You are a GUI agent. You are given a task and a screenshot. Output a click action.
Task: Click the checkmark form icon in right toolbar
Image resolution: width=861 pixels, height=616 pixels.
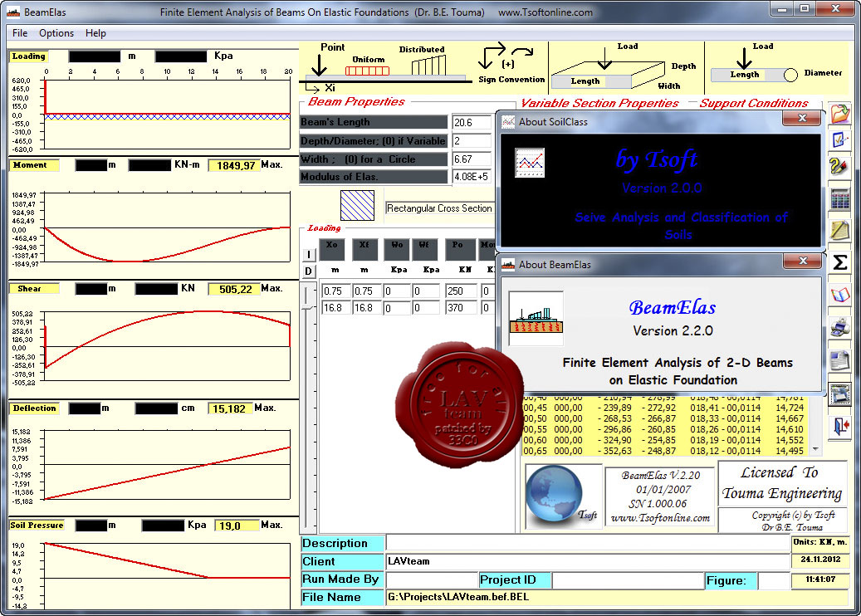pyautogui.click(x=839, y=139)
